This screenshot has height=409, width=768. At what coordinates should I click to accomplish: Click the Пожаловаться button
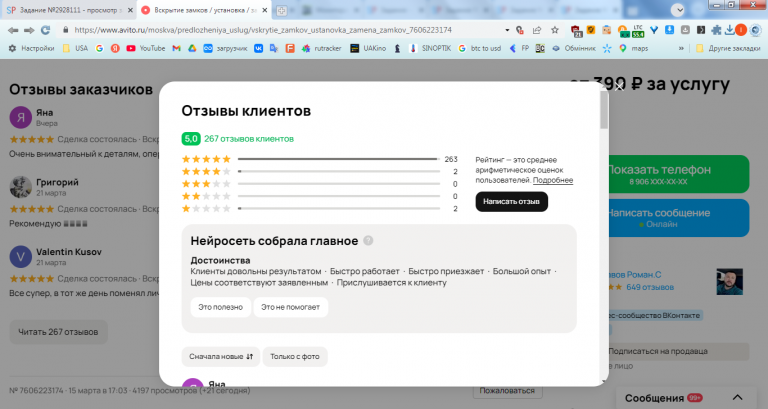point(507,391)
